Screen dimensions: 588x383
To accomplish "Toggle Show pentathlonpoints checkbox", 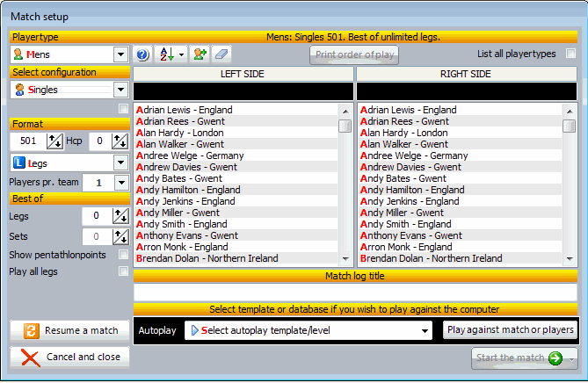I will click(x=124, y=255).
